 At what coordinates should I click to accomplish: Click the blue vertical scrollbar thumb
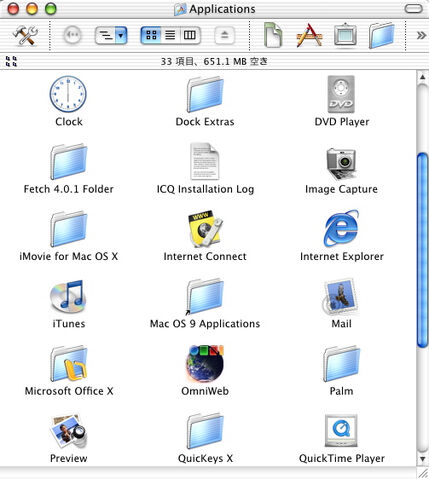tap(422, 250)
